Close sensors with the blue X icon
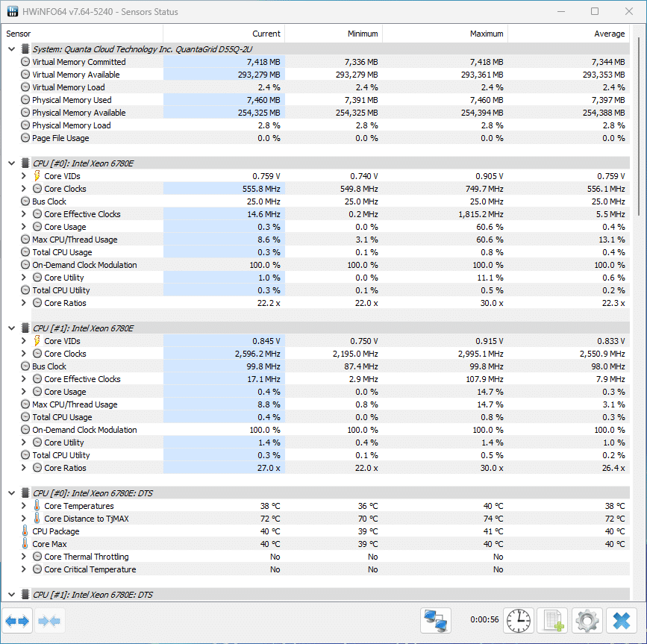The image size is (647, 644). click(621, 620)
